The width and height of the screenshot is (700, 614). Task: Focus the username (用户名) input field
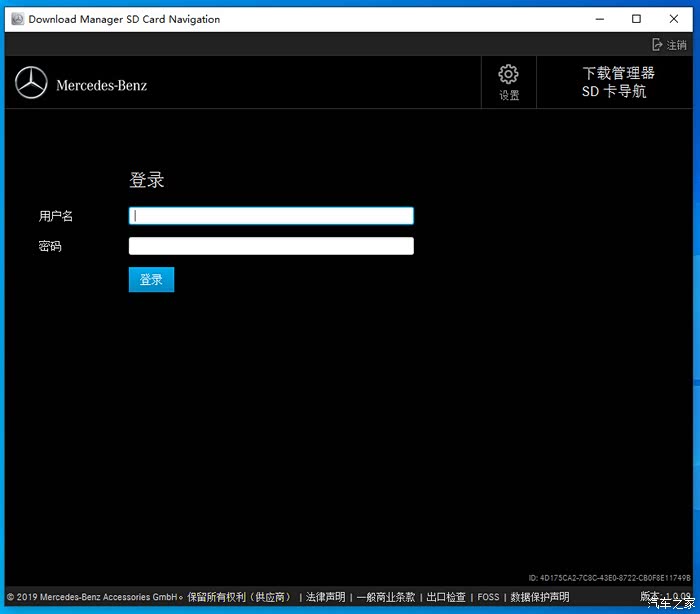(271, 216)
